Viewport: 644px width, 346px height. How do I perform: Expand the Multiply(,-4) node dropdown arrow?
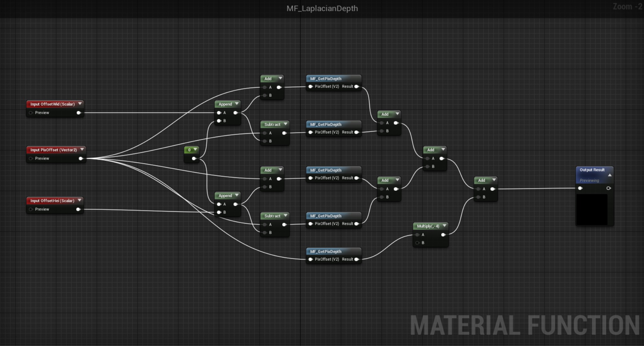click(x=444, y=226)
